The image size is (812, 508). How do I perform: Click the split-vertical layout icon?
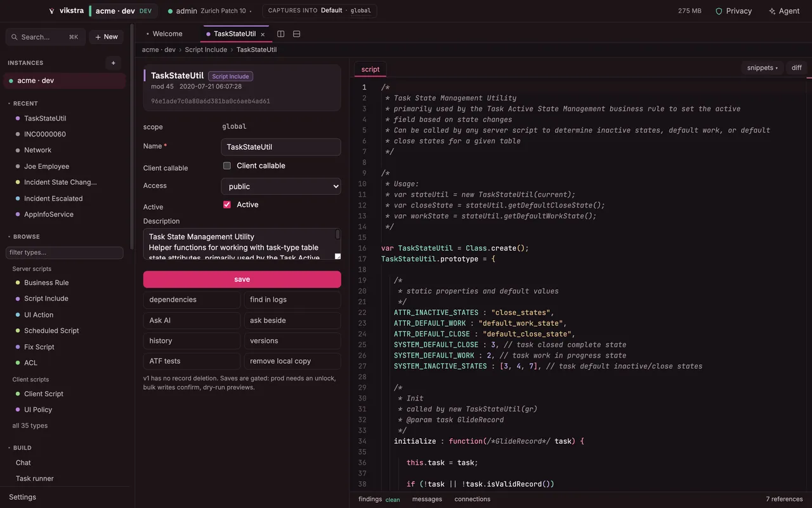pos(281,34)
